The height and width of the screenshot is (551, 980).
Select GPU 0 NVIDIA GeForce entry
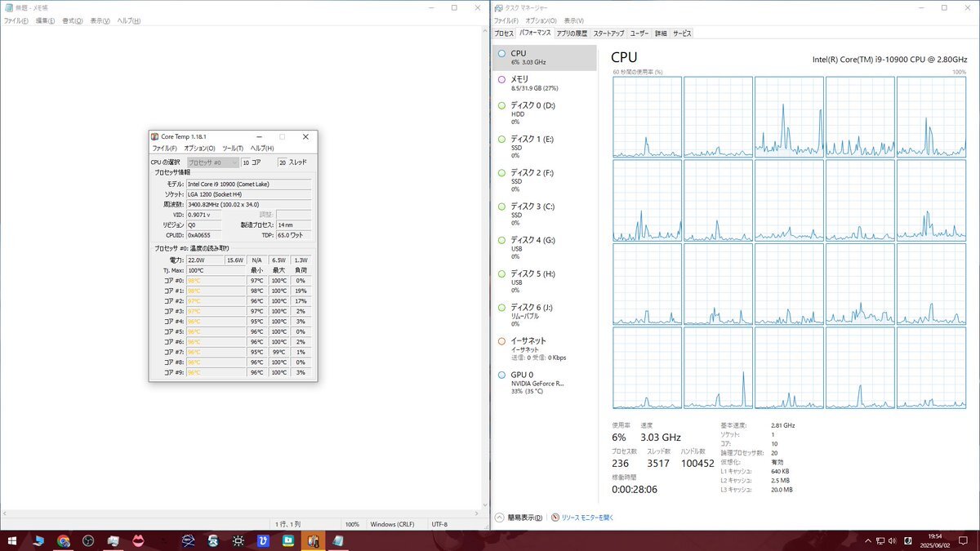546,383
